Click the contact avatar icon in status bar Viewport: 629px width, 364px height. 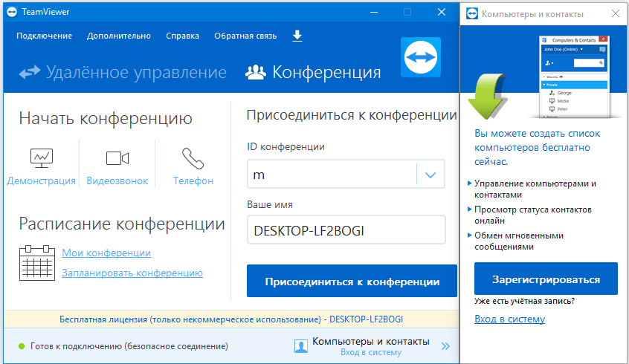(301, 346)
